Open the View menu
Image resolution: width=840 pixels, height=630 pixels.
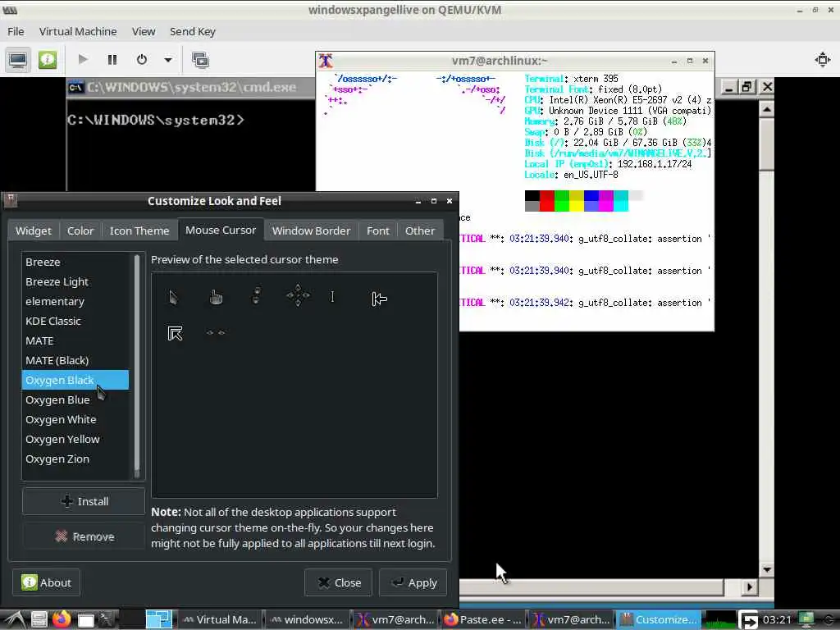tap(144, 32)
